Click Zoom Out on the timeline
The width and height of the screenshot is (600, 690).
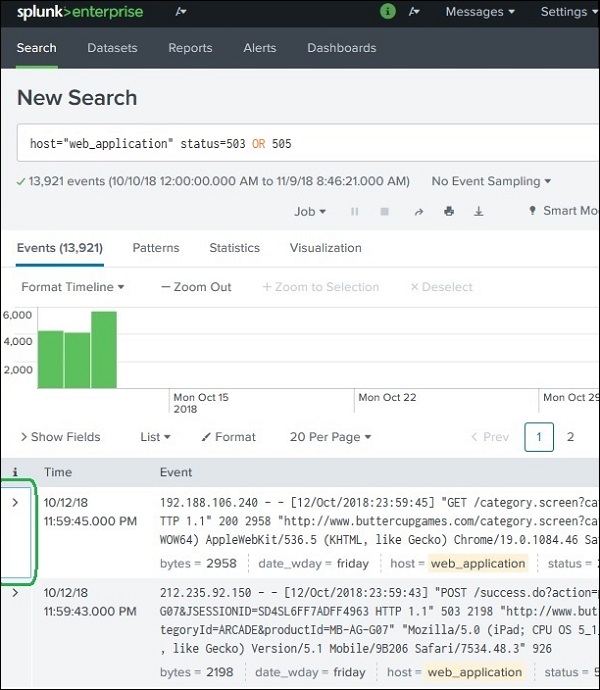(196, 287)
